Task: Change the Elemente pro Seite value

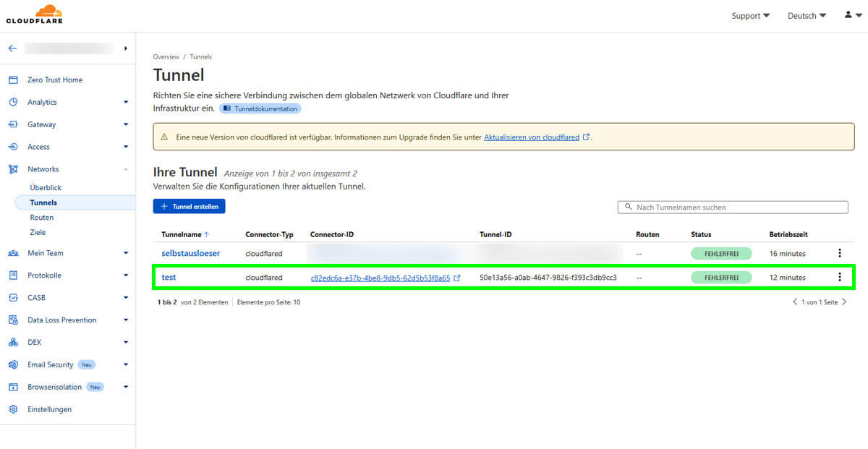Action: pyautogui.click(x=268, y=302)
